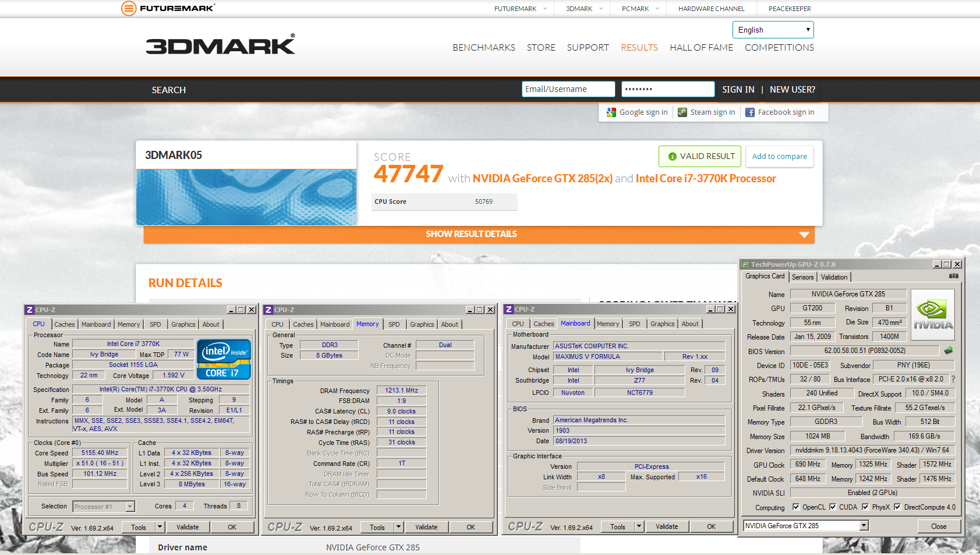Image resolution: width=980 pixels, height=555 pixels.
Task: Click the Steam sign in icon
Action: coord(682,112)
